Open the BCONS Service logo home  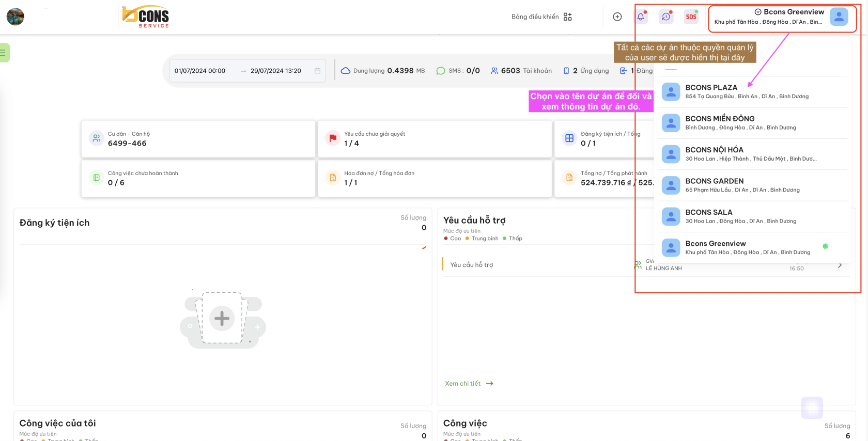[x=146, y=17]
